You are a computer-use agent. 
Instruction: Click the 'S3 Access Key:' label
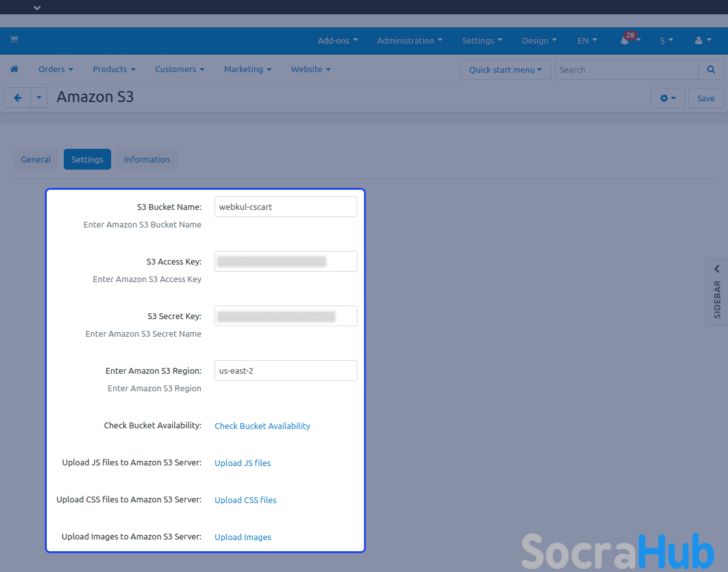[x=174, y=262]
